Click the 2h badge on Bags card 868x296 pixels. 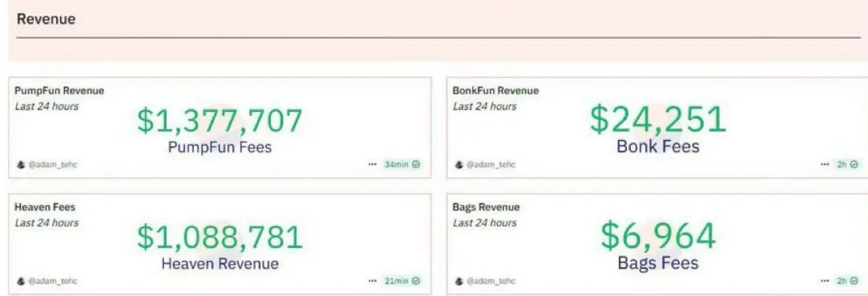pyautogui.click(x=848, y=281)
